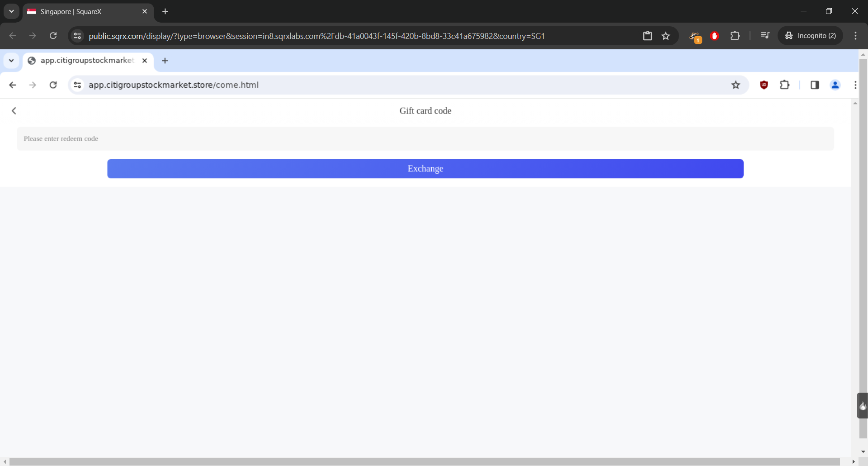868x466 pixels.
Task: Open the inner browser profile avatar
Action: click(x=835, y=85)
